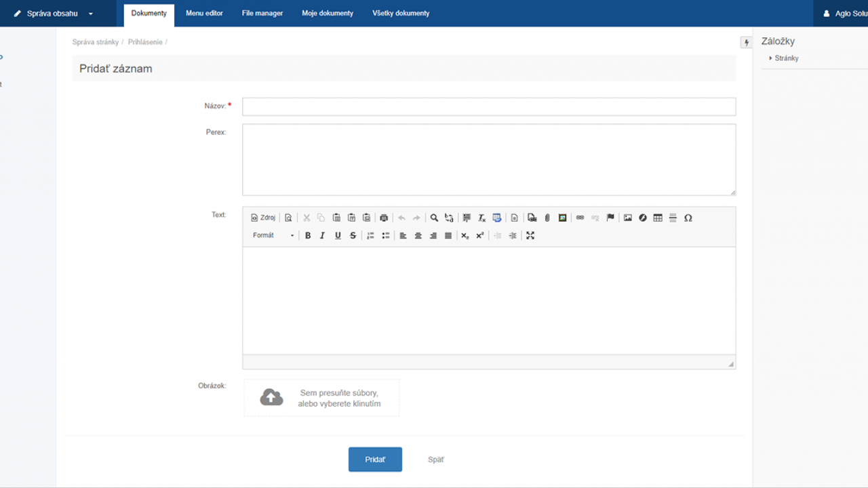868x488 pixels.
Task: Maximize the editor with fullscreen icon
Action: click(x=530, y=236)
